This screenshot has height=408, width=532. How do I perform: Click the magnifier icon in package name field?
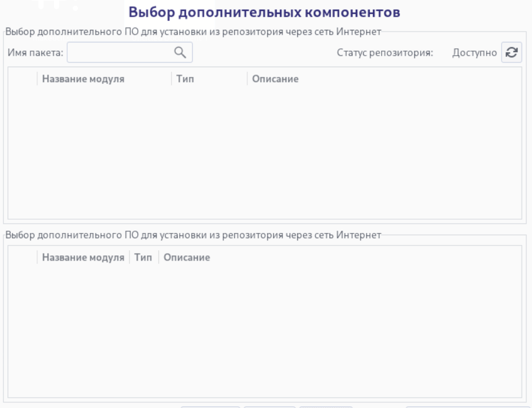pos(180,53)
